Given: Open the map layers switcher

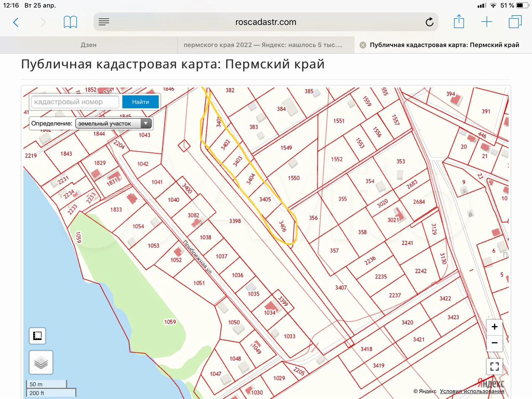Looking at the screenshot, I should 41,362.
